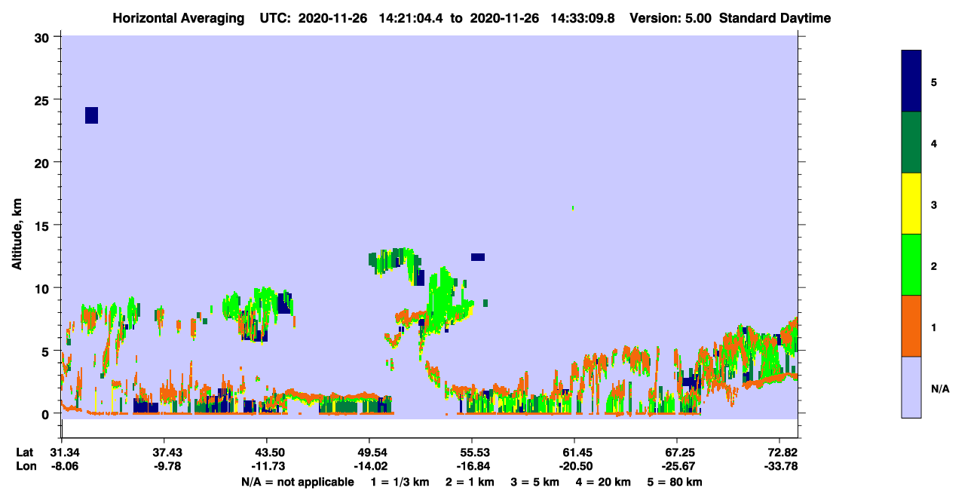Click the isolated dark blue block near 24 km
The width and height of the screenshot is (980, 503).
point(92,115)
